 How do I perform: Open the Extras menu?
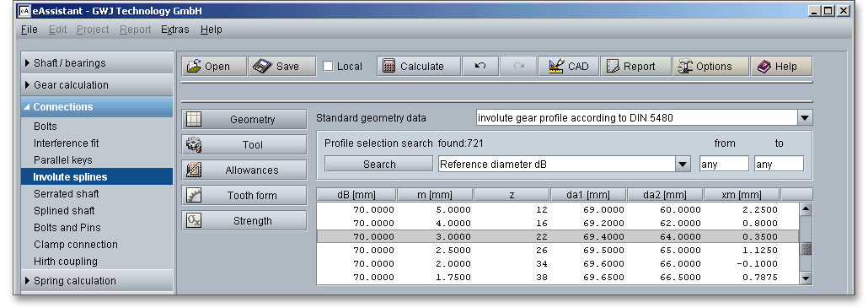click(x=175, y=30)
